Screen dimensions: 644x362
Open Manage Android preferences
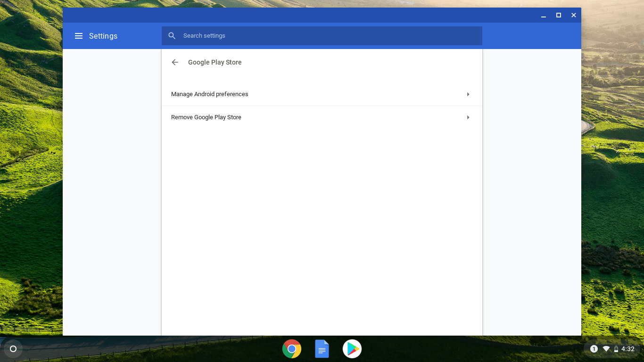[322, 94]
